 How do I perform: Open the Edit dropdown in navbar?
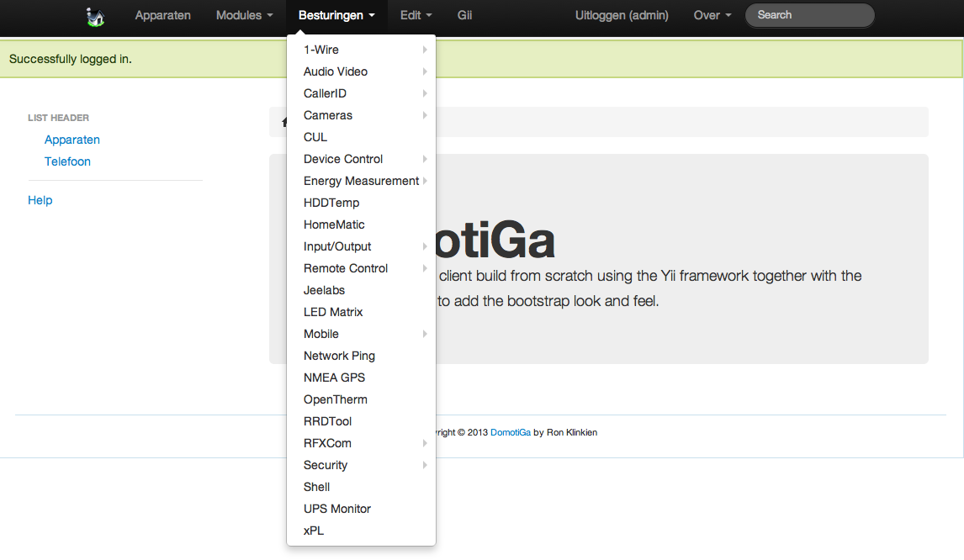point(416,15)
